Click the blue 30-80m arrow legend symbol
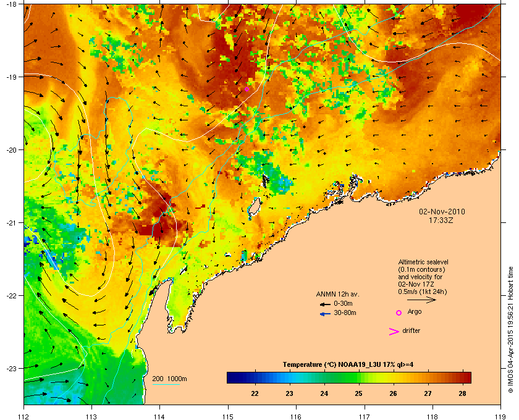 (325, 314)
